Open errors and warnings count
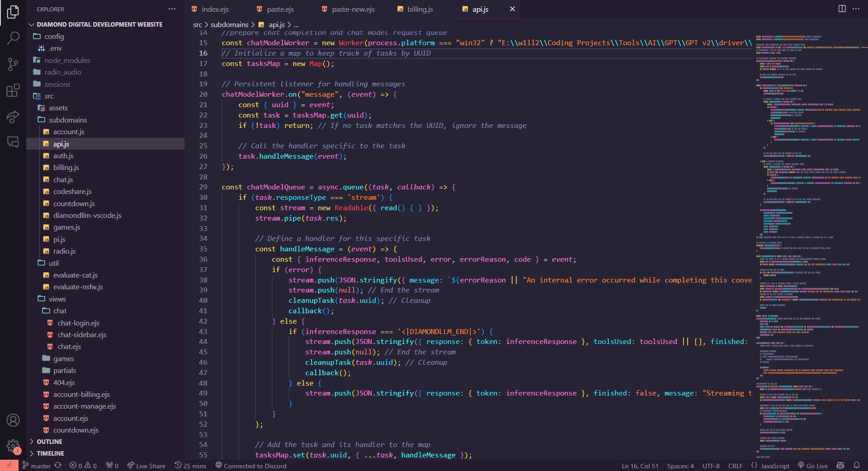This screenshot has height=471, width=868. [x=83, y=466]
